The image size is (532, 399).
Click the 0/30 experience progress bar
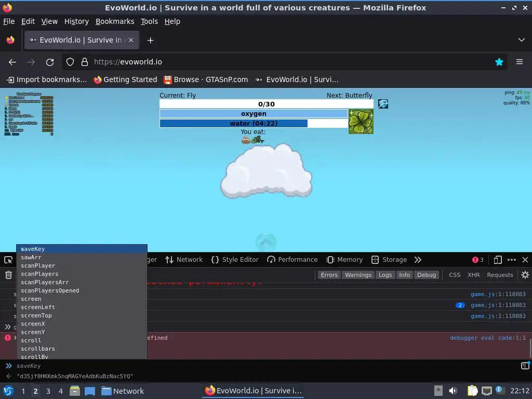click(267, 104)
